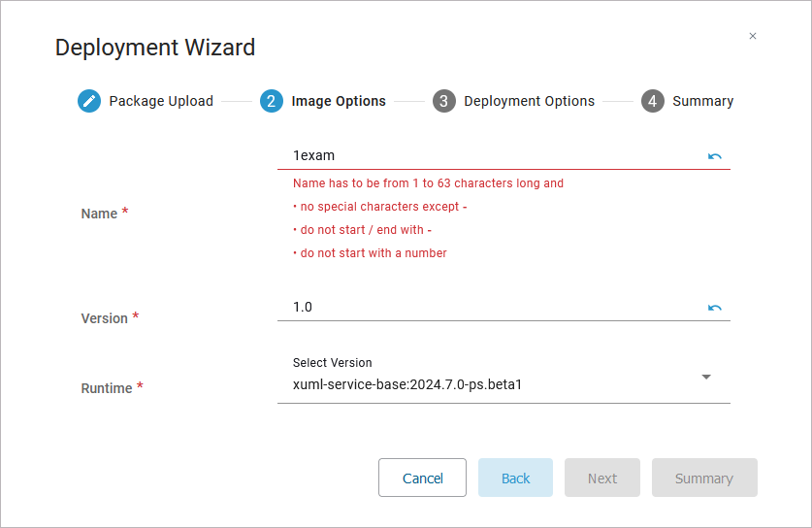812x528 pixels.
Task: Click the step 4 circle icon
Action: coord(653,101)
